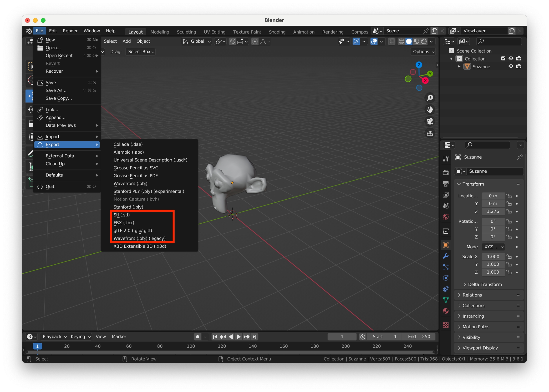
Task: Choose FBX (.fbx) export option
Action: (x=124, y=222)
